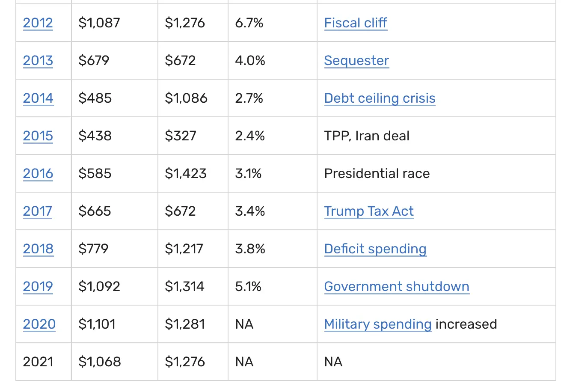
Task: Follow the 2020 year link
Action: click(x=39, y=324)
